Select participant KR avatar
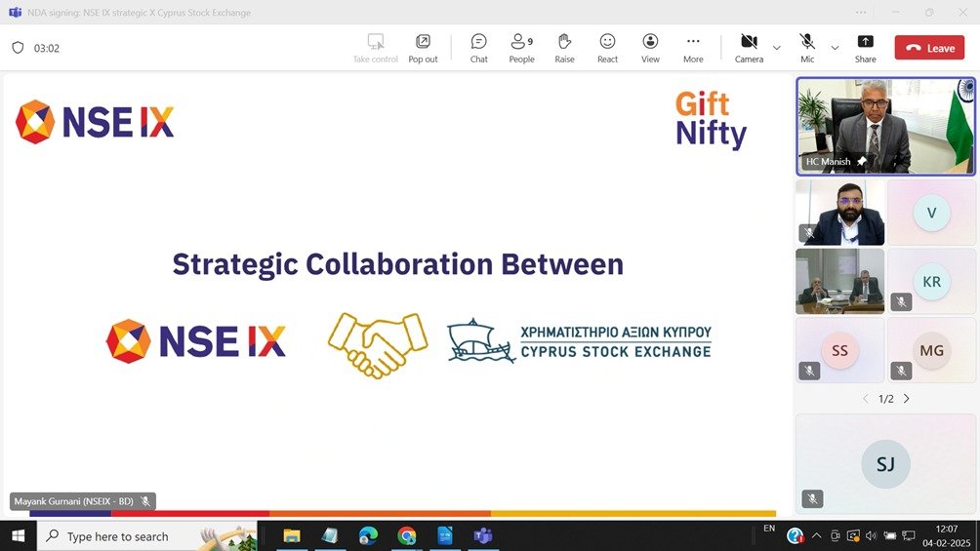The image size is (980, 551). tap(931, 282)
